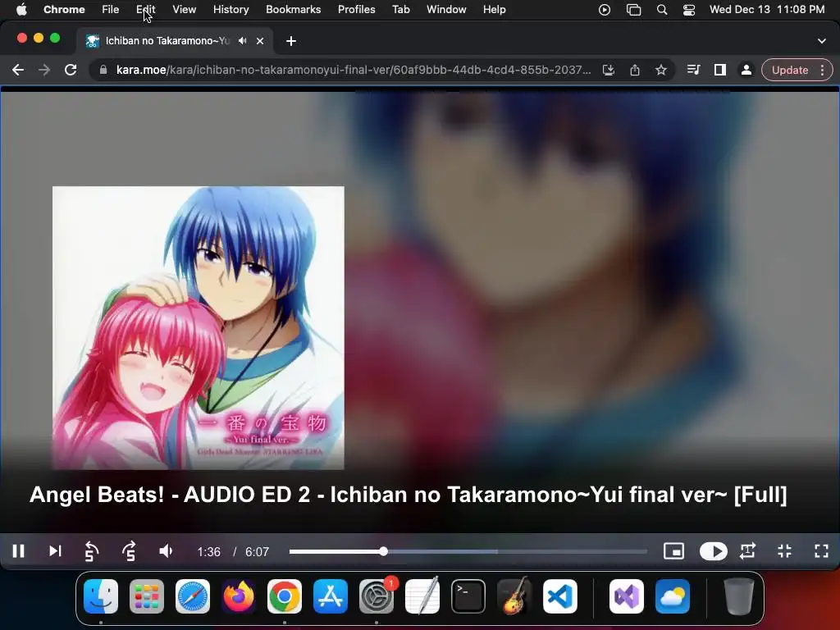Open the View menu
Screen dimensions: 840x630
coord(185,9)
